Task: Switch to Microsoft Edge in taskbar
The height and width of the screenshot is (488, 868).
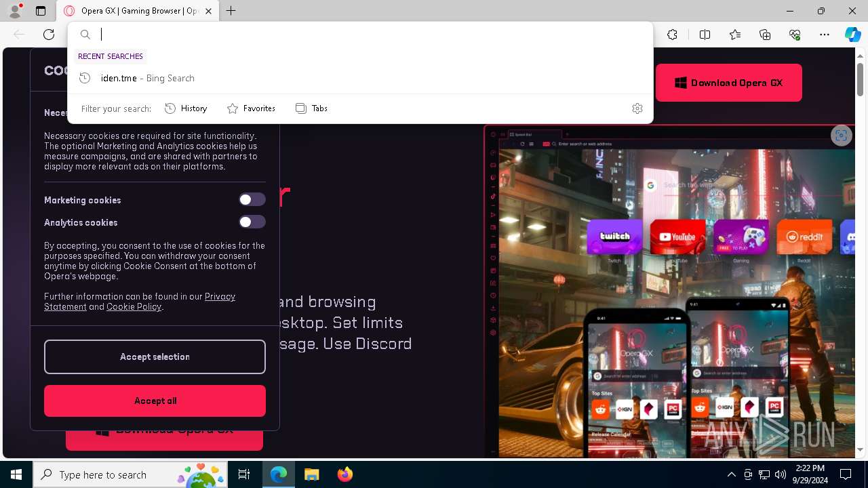Action: coord(279,474)
